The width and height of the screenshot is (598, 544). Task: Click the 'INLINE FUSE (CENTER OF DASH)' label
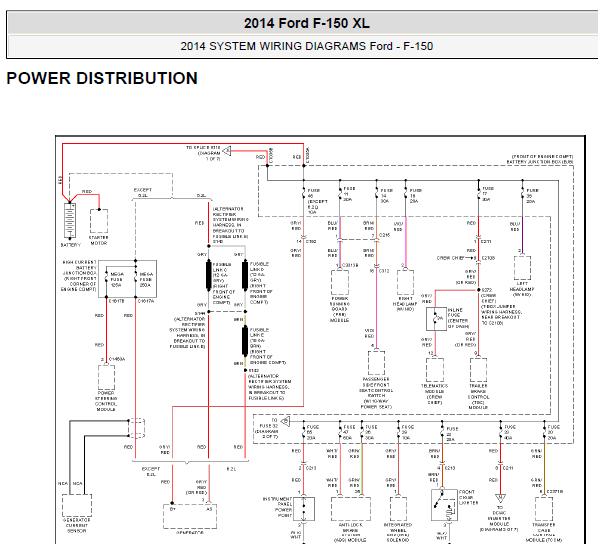459,319
